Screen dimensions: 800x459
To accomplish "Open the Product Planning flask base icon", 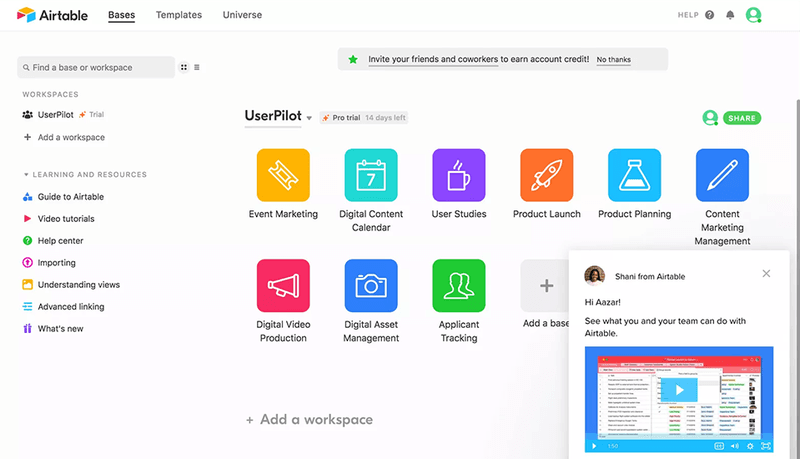I will coord(634,175).
